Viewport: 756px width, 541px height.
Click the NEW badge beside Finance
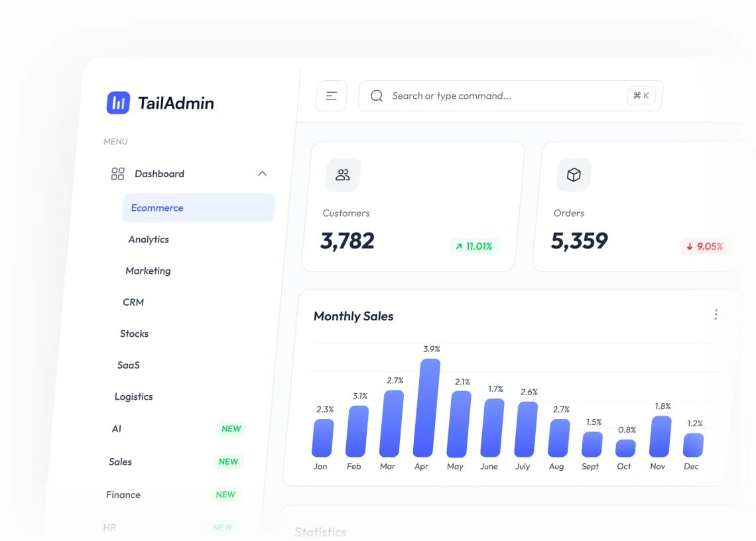pyautogui.click(x=225, y=494)
